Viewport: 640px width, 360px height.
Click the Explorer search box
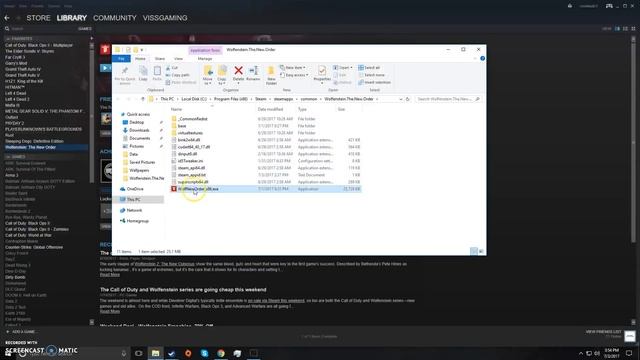pyautogui.click(x=447, y=99)
